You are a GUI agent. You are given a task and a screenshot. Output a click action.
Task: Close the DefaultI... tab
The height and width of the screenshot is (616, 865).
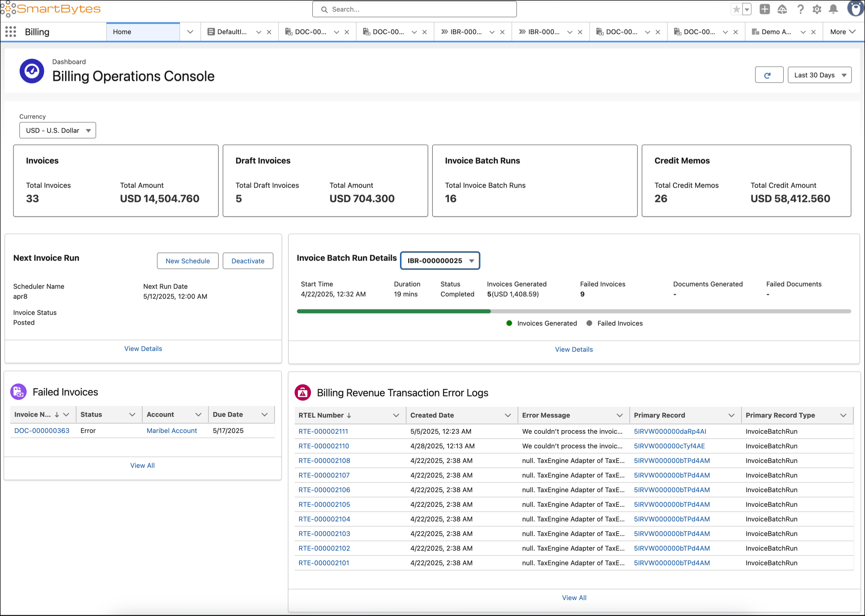pos(269,32)
